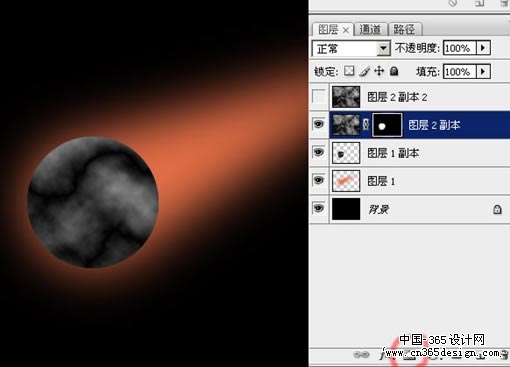Select the 图层 2 副本 2 thumbnail
This screenshot has width=510, height=367.
[346, 97]
